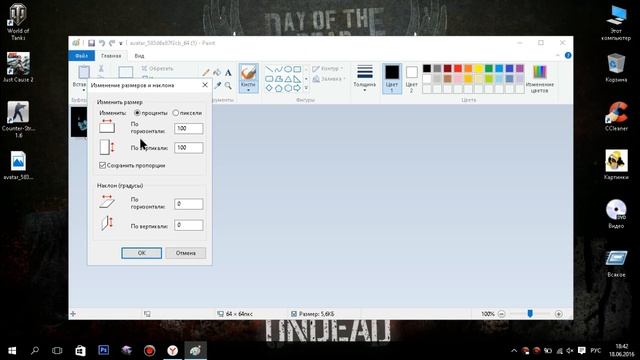Select the fill bucket tool
The image size is (640, 360).
(x=217, y=73)
